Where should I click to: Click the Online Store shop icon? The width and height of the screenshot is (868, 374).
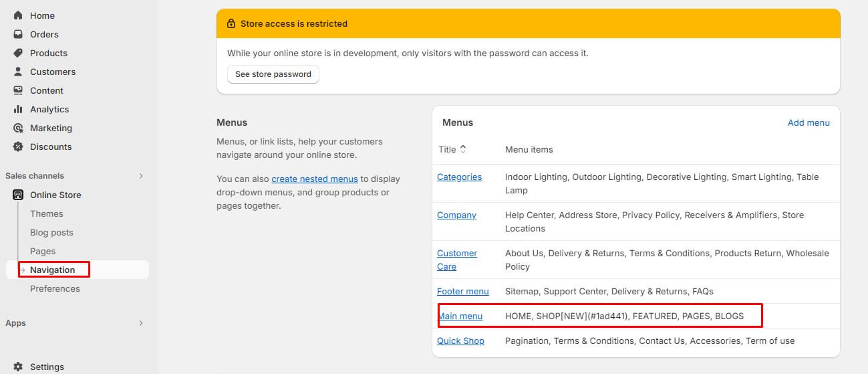(x=18, y=195)
